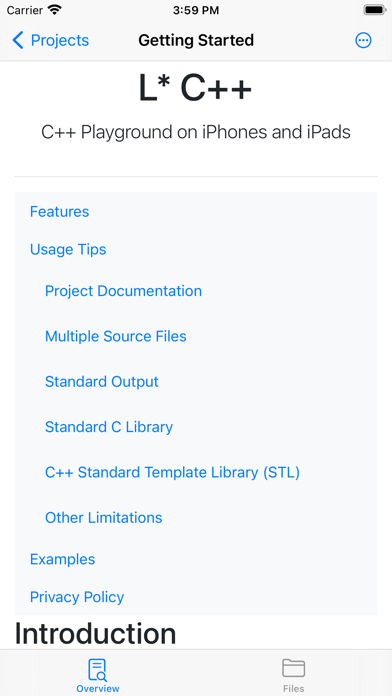Open C++ Standard Template Library (STL) link
The image size is (392, 696).
172,472
